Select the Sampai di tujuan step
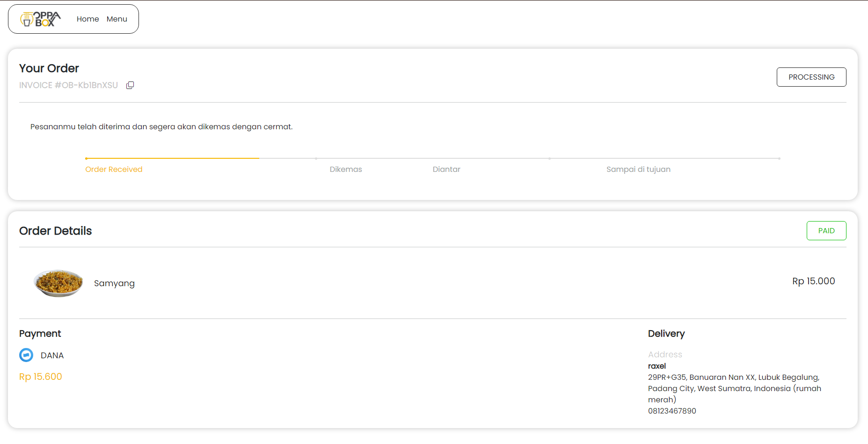This screenshot has width=868, height=444. (638, 170)
